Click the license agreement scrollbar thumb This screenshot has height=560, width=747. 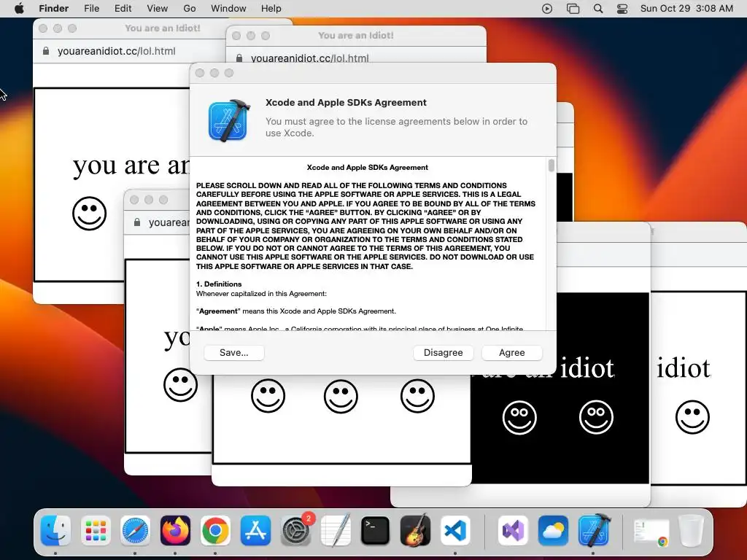[x=551, y=166]
